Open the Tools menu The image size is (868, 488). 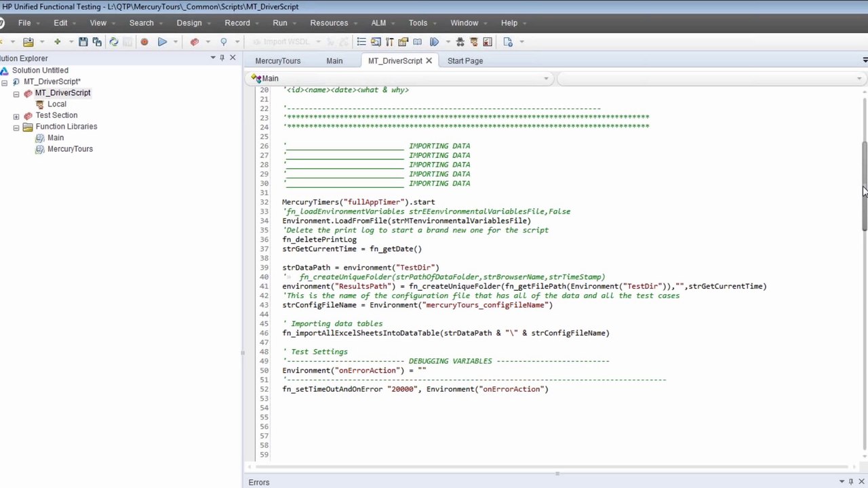click(x=418, y=23)
